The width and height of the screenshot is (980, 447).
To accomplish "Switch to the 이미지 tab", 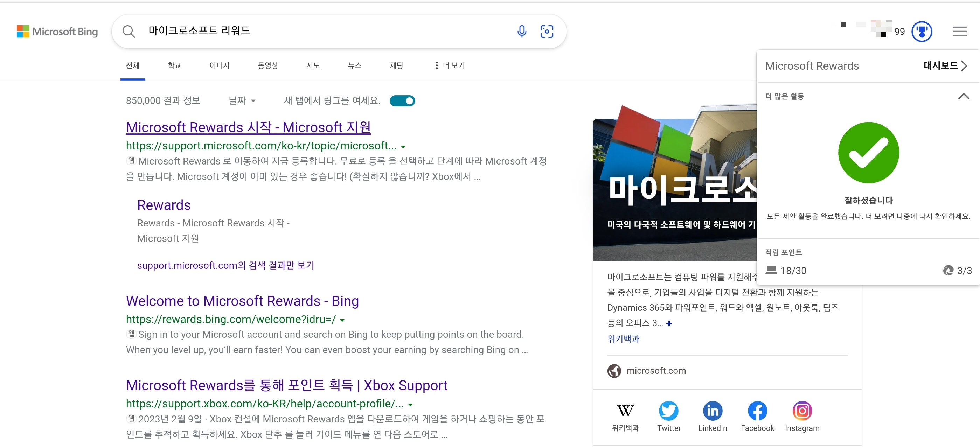I will click(x=219, y=65).
